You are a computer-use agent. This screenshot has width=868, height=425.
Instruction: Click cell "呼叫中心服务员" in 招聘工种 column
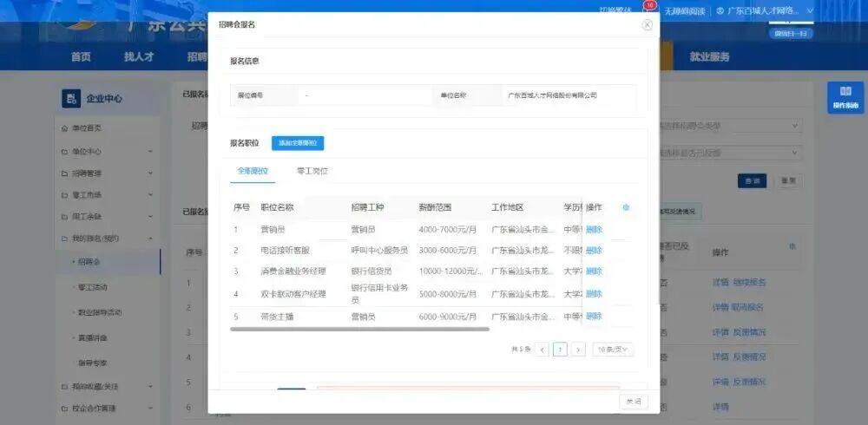380,251
